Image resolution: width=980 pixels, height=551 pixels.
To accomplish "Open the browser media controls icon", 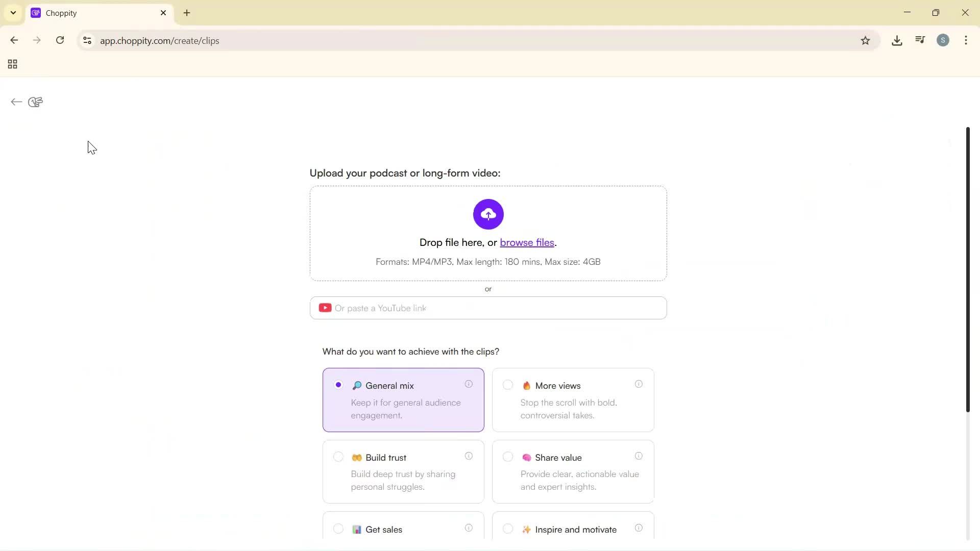I will tap(919, 40).
